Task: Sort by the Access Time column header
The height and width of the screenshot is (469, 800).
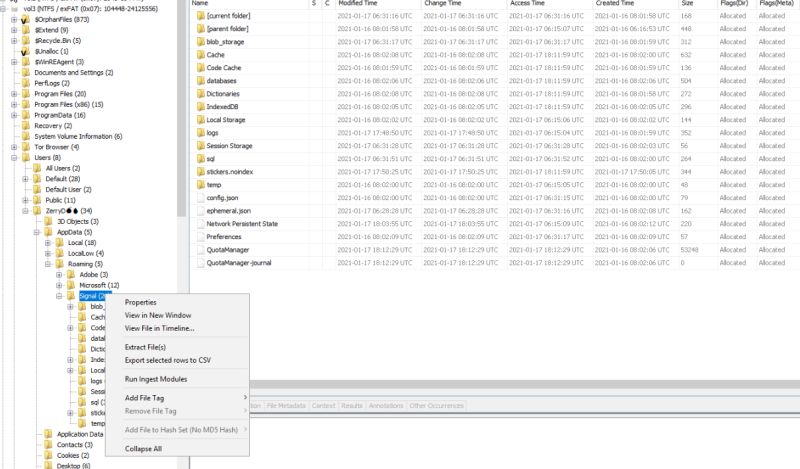Action: point(549,3)
